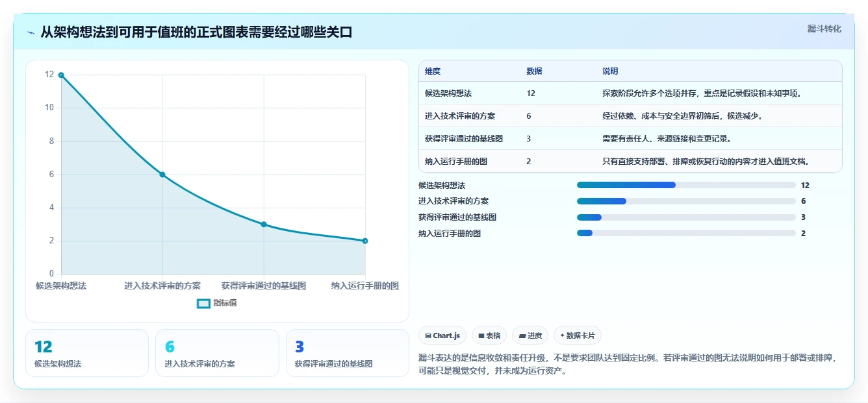Click progress label 候选架构想法 beside the bar

click(x=442, y=185)
